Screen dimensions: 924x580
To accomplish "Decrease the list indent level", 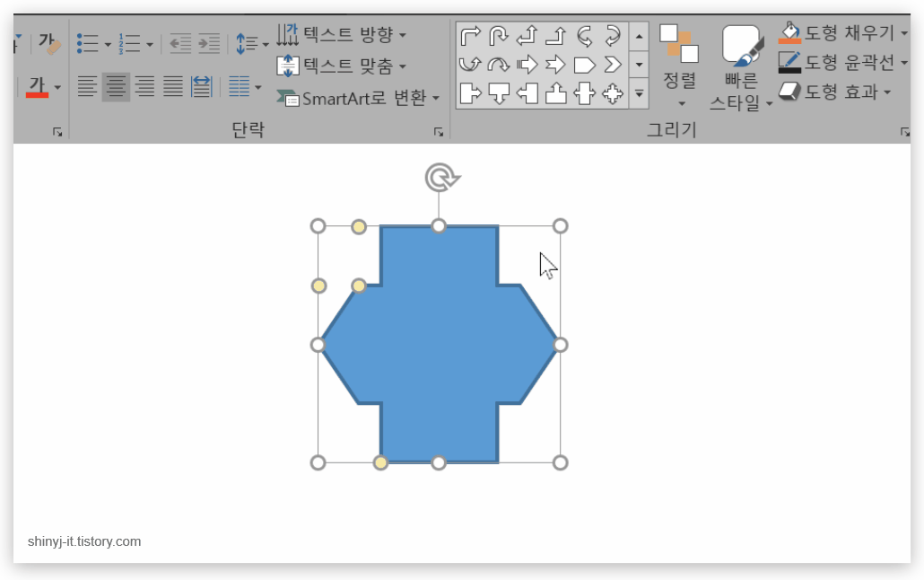I will click(x=180, y=43).
